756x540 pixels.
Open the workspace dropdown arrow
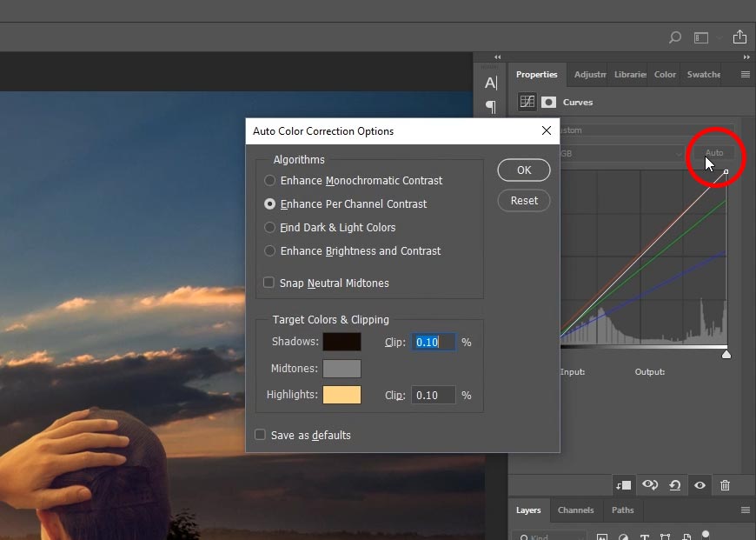(x=720, y=37)
